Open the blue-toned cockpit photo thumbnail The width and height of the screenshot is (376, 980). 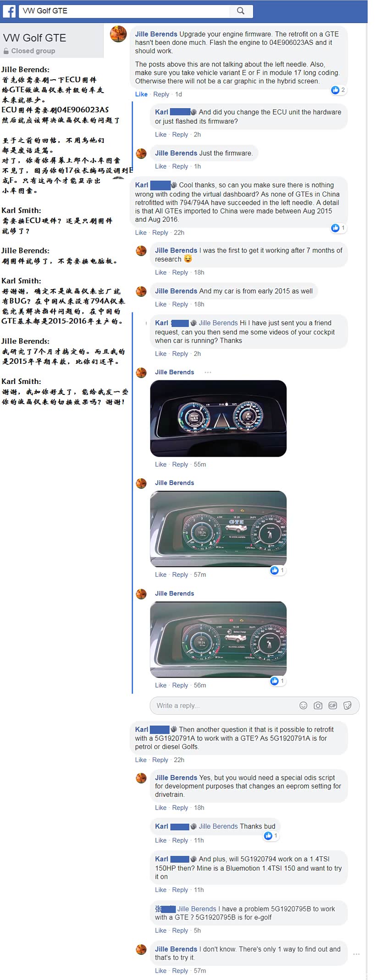click(x=218, y=418)
